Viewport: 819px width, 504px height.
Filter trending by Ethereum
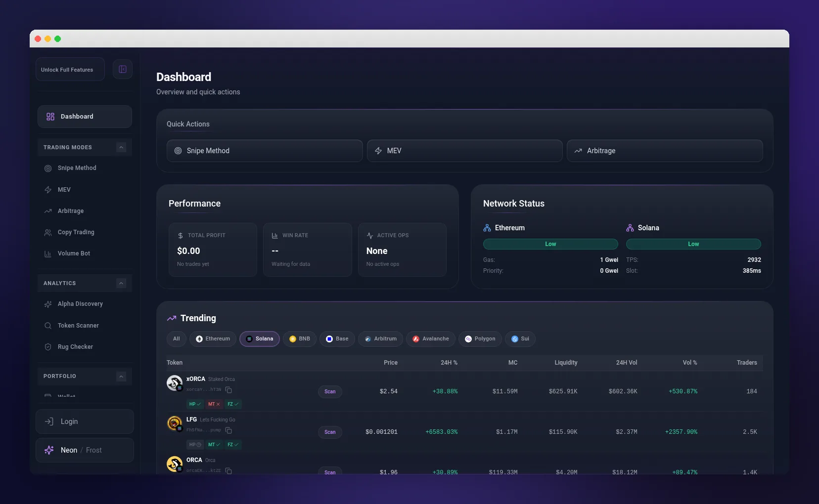(x=213, y=339)
